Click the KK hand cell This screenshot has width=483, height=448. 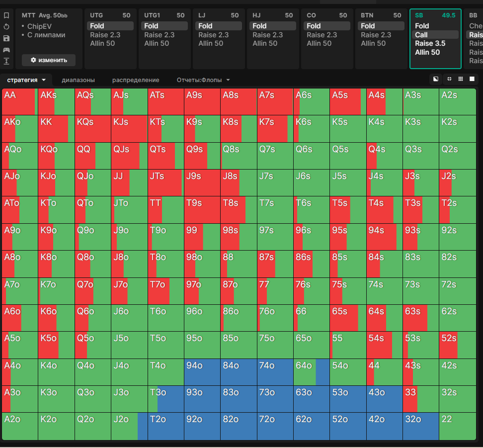coord(56,129)
